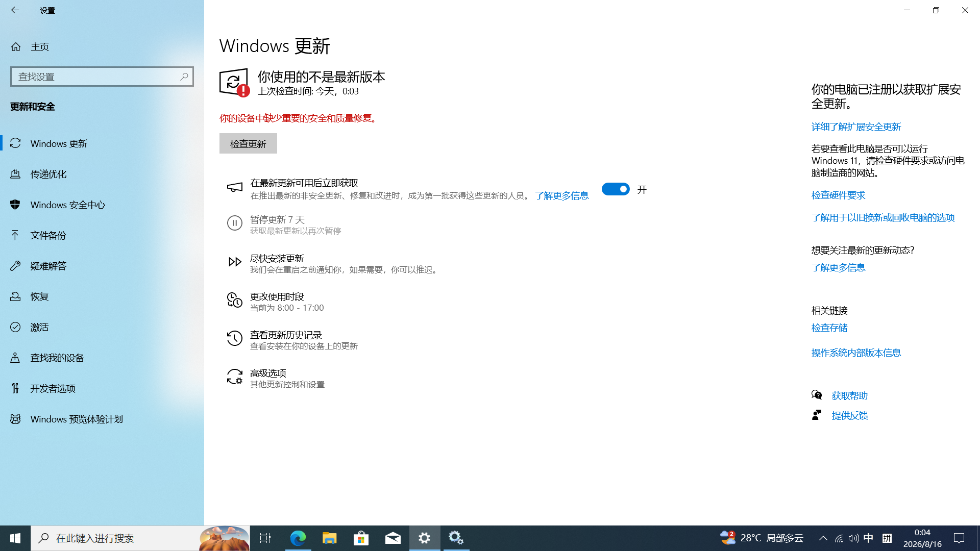Click the second gear app on the taskbar
Viewport: 980px width, 551px height.
[456, 538]
